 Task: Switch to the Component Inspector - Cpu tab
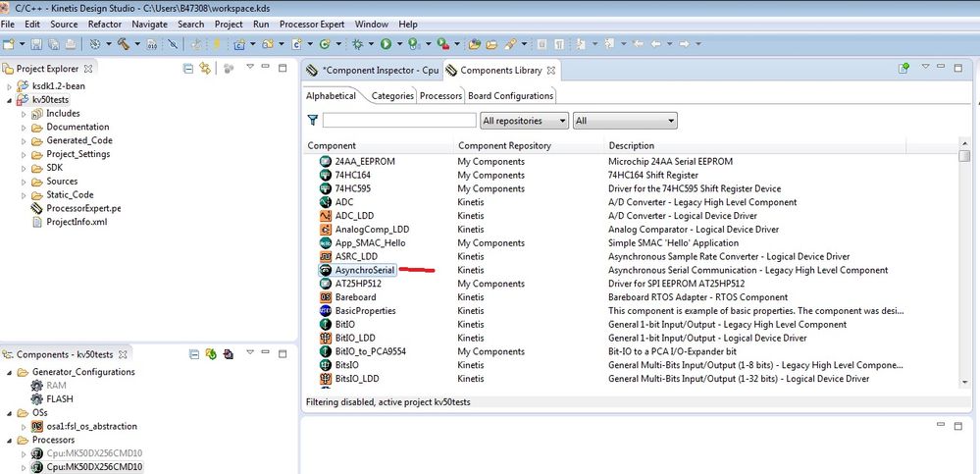click(373, 70)
